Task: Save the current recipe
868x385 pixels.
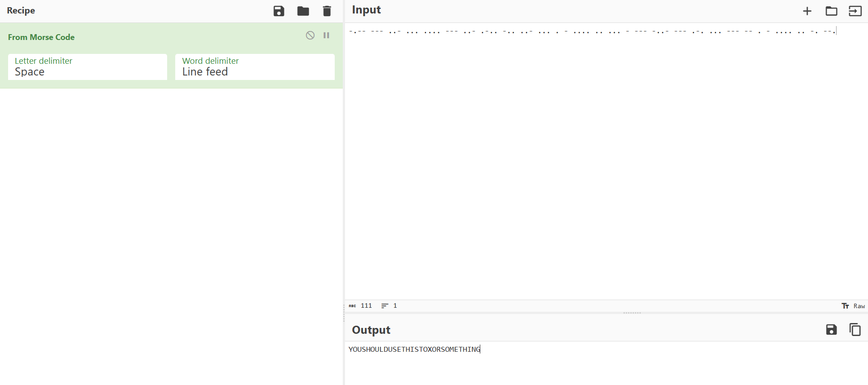Action: [279, 11]
